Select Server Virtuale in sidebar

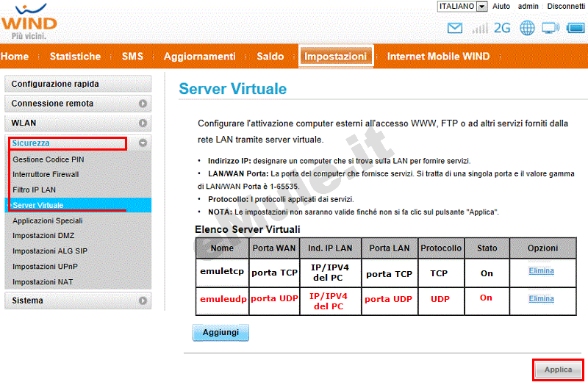click(78, 205)
